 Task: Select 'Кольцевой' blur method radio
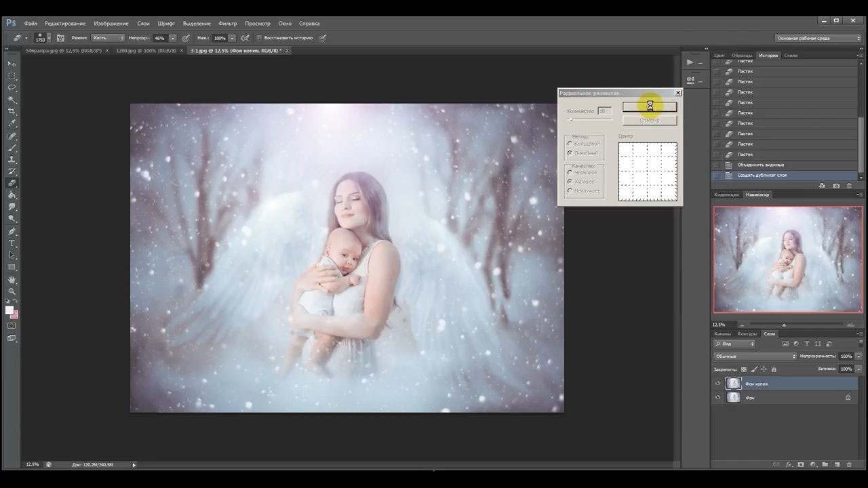570,144
